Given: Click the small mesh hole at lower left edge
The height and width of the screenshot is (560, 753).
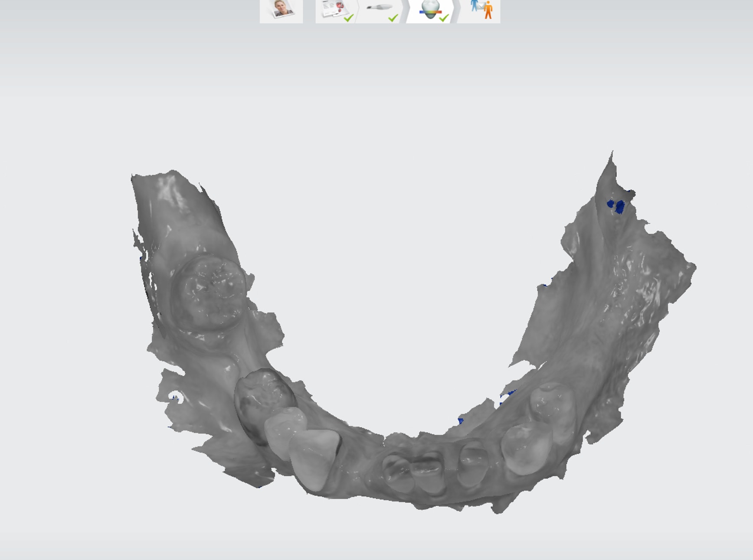Looking at the screenshot, I should 177,397.
